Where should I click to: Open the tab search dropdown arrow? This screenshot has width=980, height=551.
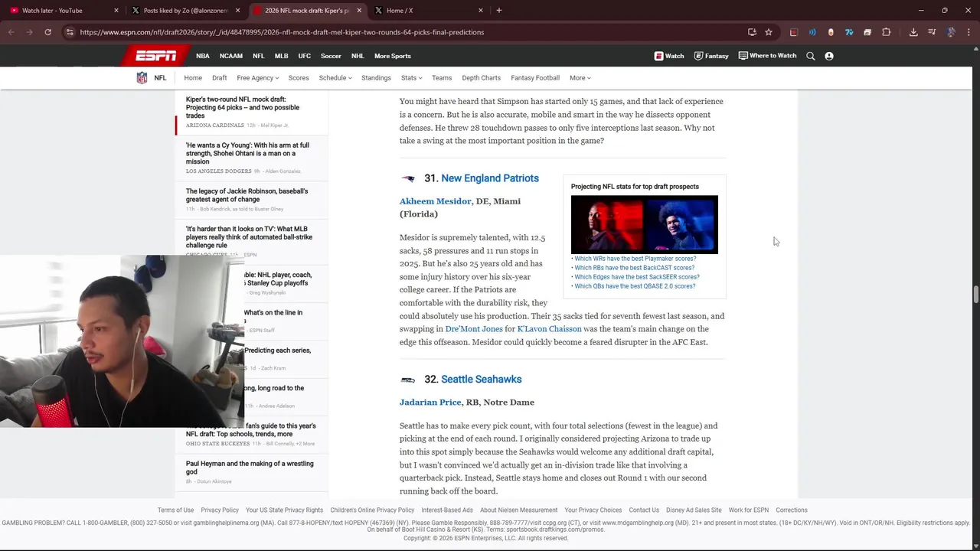[x=11, y=11]
